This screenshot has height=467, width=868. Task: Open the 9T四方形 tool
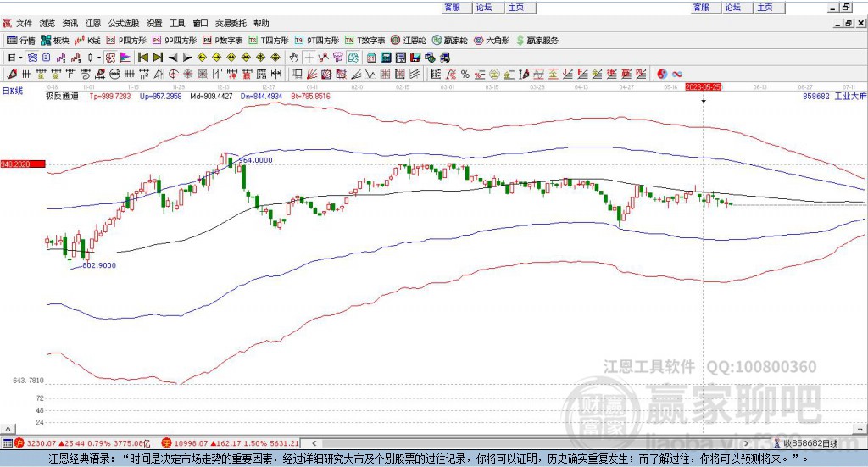[x=317, y=41]
